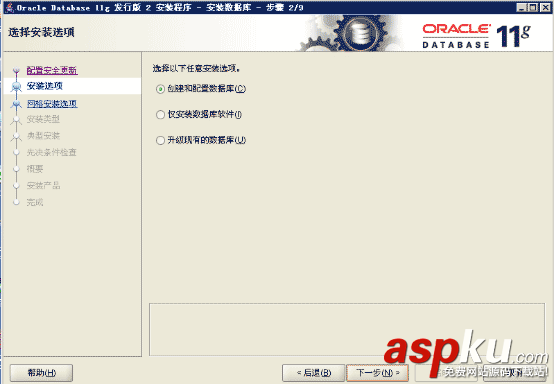Minimize the installer window
This screenshot has height=384, width=554.
pos(521,7)
